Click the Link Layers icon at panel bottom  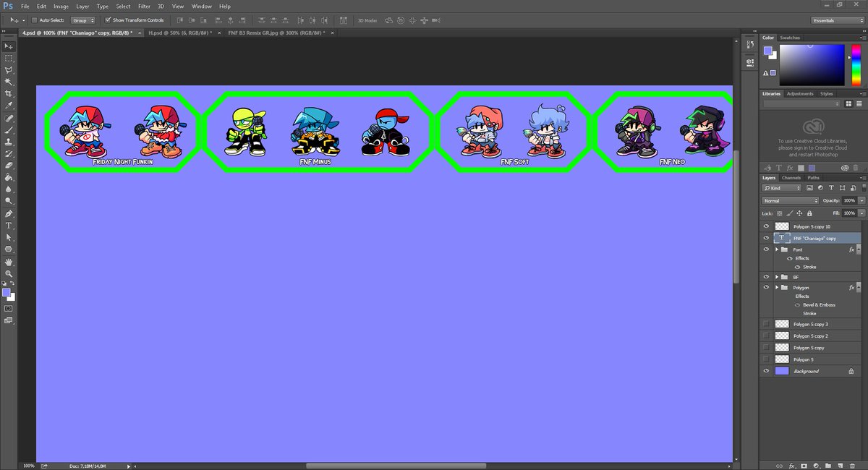click(780, 465)
